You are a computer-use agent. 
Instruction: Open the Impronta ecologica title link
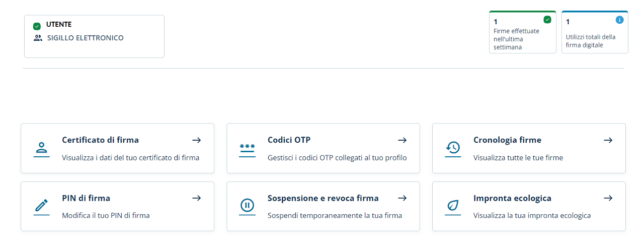click(512, 198)
